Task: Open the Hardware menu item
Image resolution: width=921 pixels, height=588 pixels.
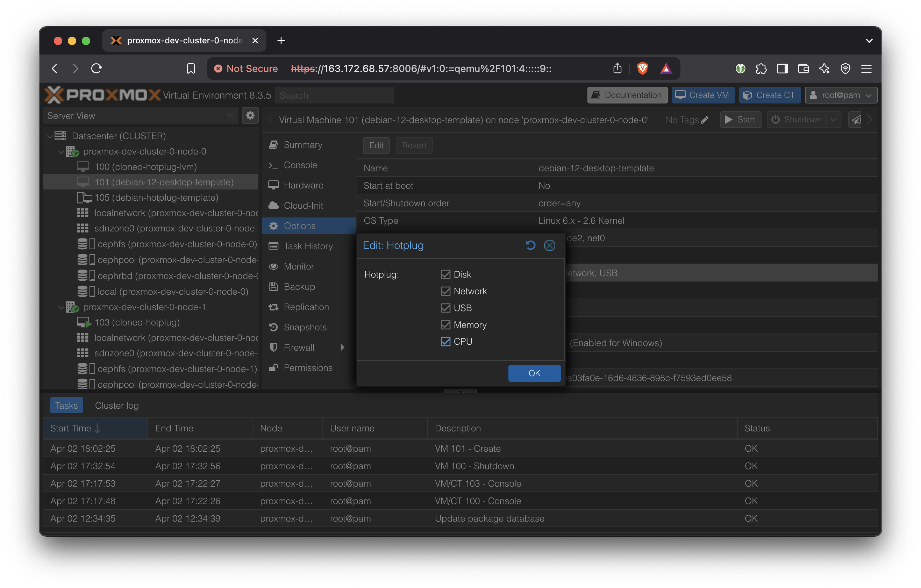Action: [x=303, y=185]
